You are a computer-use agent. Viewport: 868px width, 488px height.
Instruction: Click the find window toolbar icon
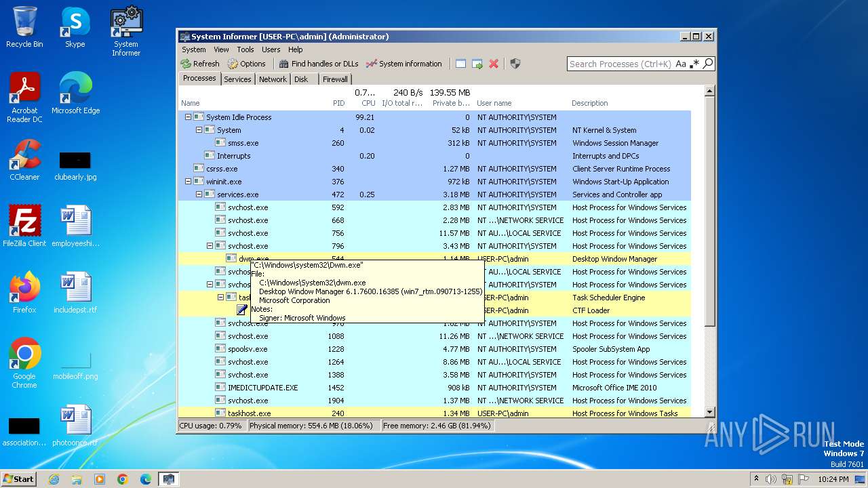point(460,64)
